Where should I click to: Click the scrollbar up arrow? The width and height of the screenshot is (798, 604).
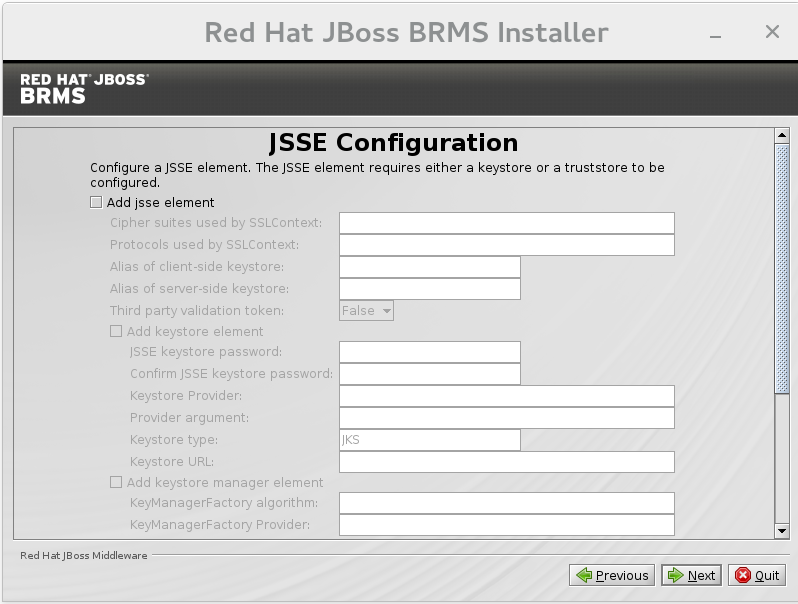click(782, 136)
